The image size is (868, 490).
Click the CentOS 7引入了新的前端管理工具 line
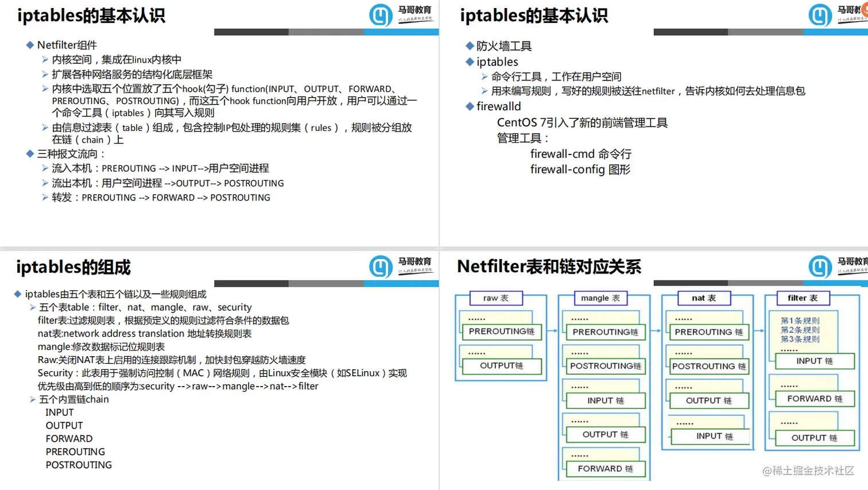[x=582, y=122]
